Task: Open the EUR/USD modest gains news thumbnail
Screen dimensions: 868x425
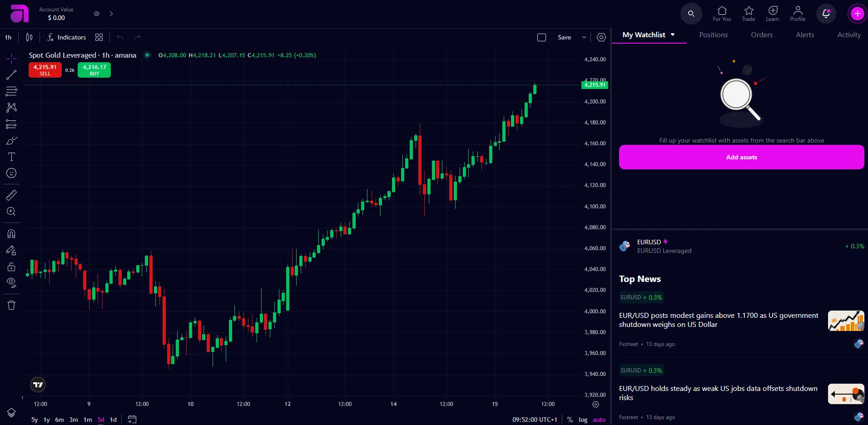Action: 846,321
